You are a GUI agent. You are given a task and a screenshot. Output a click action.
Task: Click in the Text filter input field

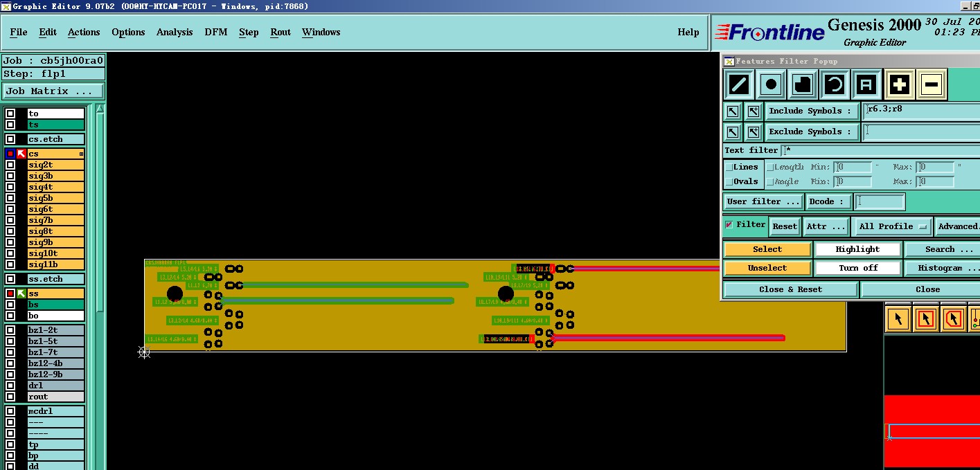(881, 150)
